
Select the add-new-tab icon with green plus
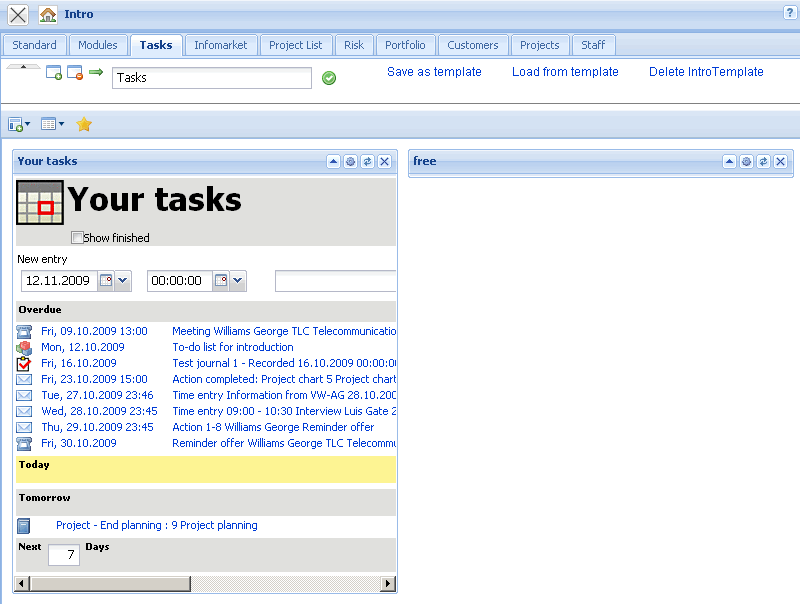pyautogui.click(x=54, y=71)
